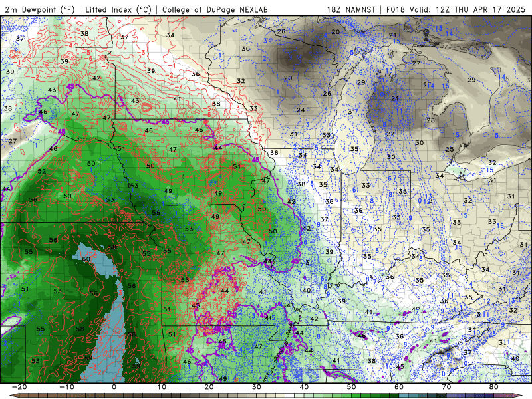Click the '60' dewpoint value on the map
Image resolution: width=532 pixels, height=399 pixels.
[x=86, y=259]
